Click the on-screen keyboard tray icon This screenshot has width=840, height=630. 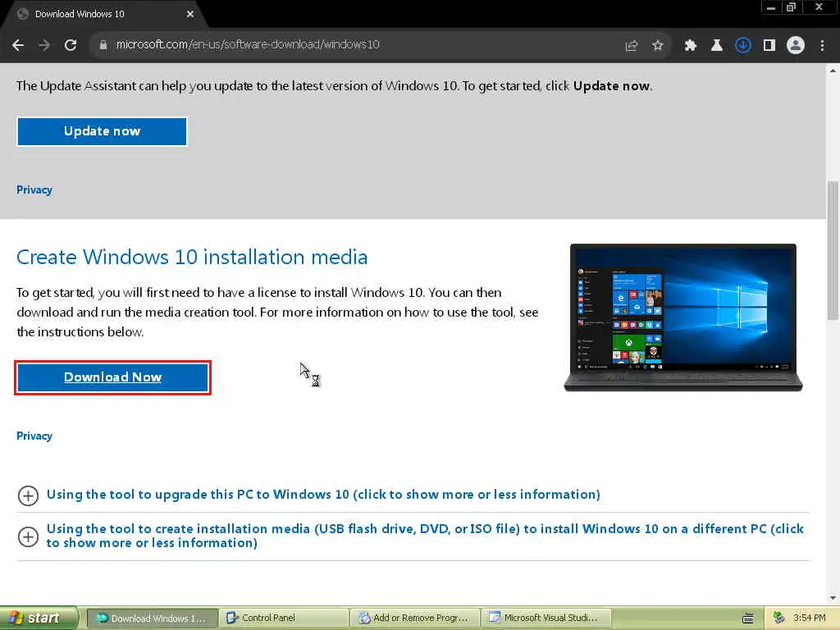[748, 619]
